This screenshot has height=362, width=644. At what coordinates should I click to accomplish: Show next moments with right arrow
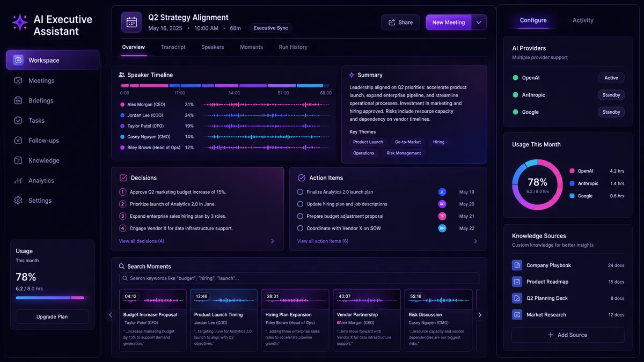pos(480,315)
